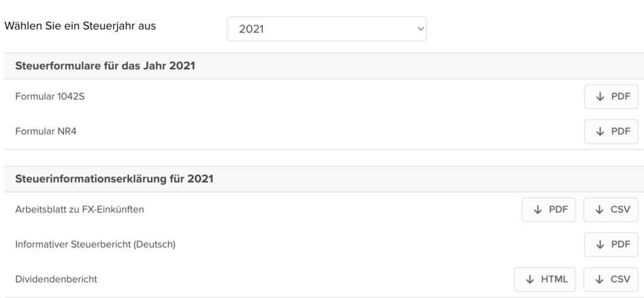Click the 2021 value in the year selector
Viewport: 644px width, 298px height.
[x=251, y=30]
